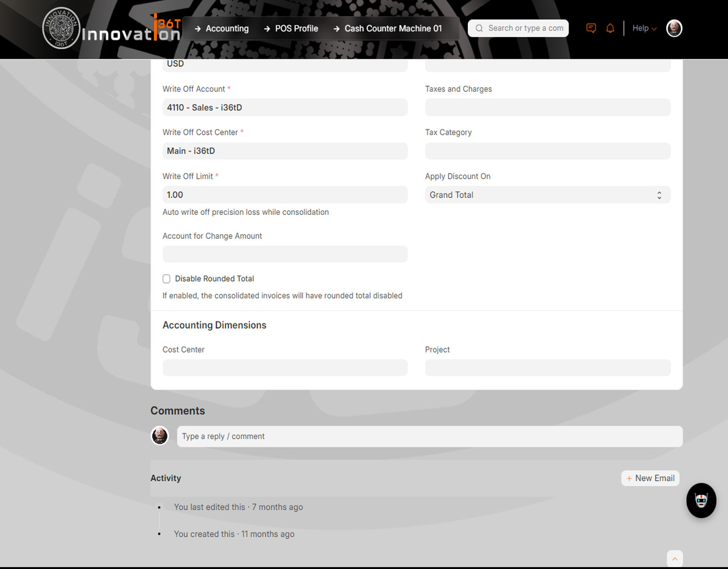Launch the robot chatbot assistant
Screen dimensions: 728x569
[701, 500]
